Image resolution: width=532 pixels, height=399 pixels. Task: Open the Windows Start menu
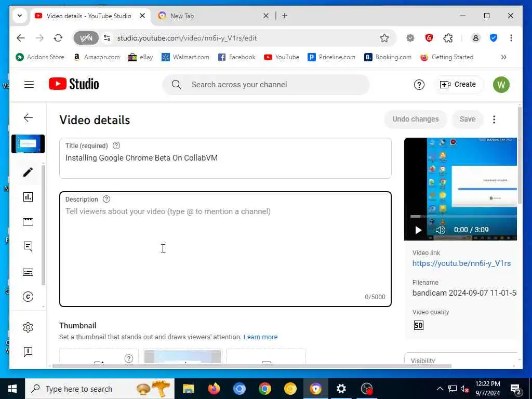coord(12,389)
